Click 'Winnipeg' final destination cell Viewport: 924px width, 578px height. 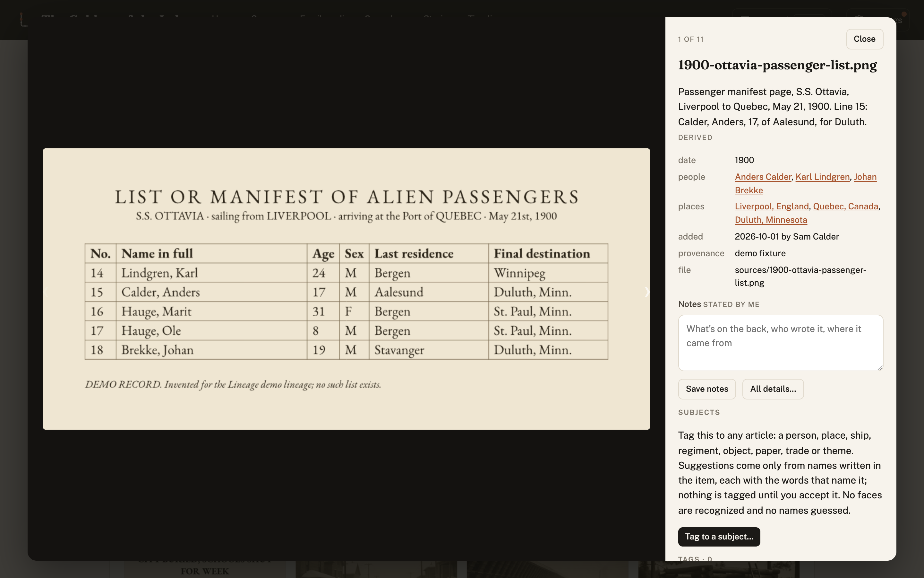point(519,273)
